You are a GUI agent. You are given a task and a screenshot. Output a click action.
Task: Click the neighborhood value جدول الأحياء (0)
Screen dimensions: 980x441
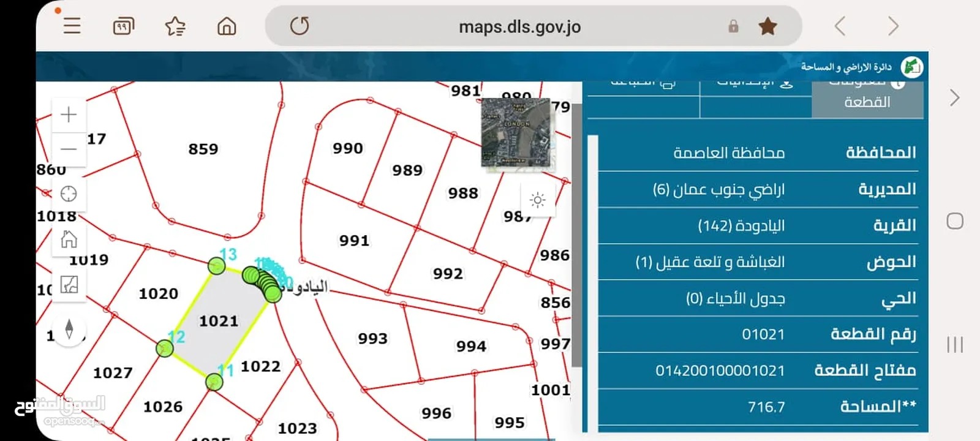pyautogui.click(x=735, y=298)
